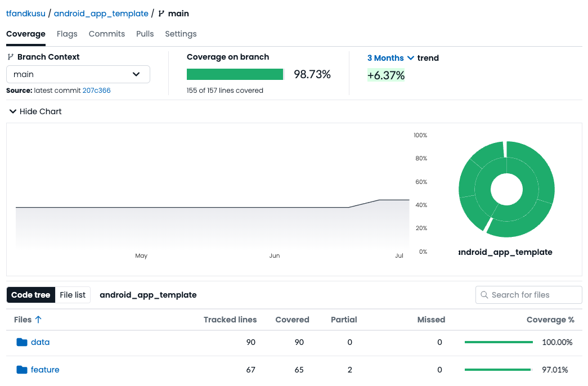The image size is (588, 386).
Task: Switch to the Coverage tab
Action: coord(26,34)
